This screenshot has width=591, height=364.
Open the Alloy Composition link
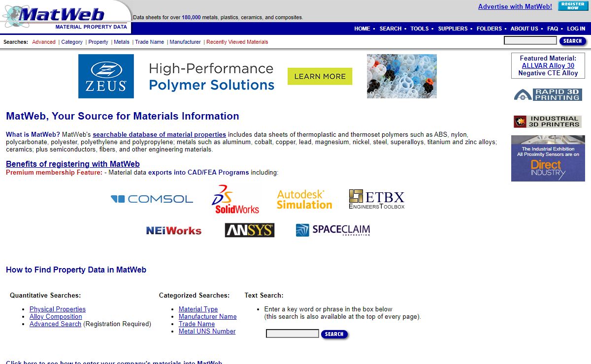pos(56,316)
